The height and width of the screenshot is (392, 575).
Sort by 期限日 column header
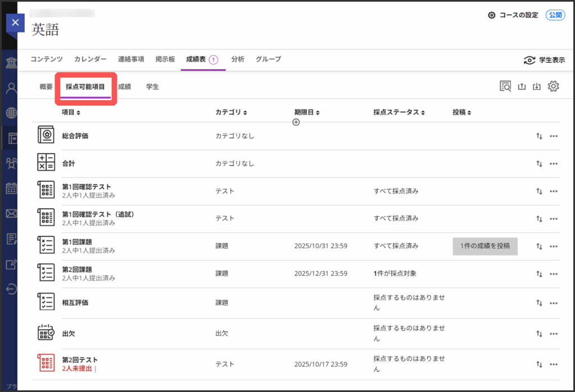coord(307,112)
